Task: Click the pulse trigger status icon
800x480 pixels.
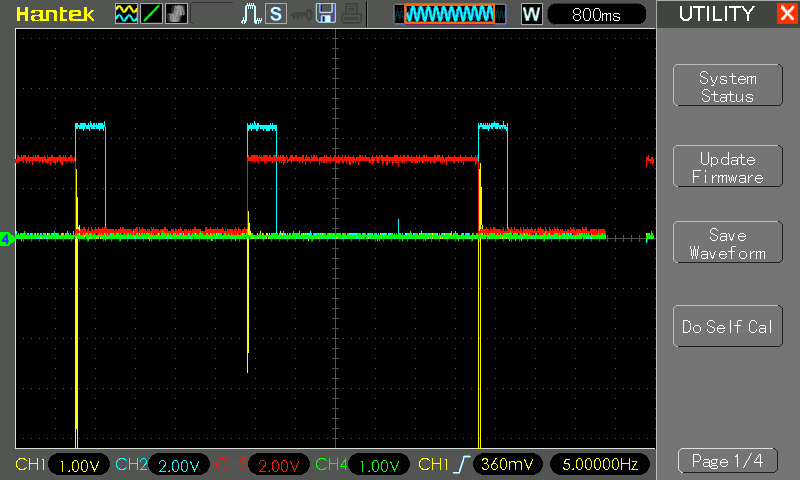Action: point(251,14)
